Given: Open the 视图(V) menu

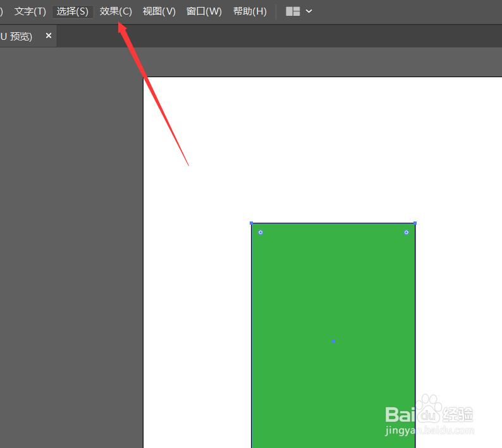Looking at the screenshot, I should pyautogui.click(x=159, y=11).
